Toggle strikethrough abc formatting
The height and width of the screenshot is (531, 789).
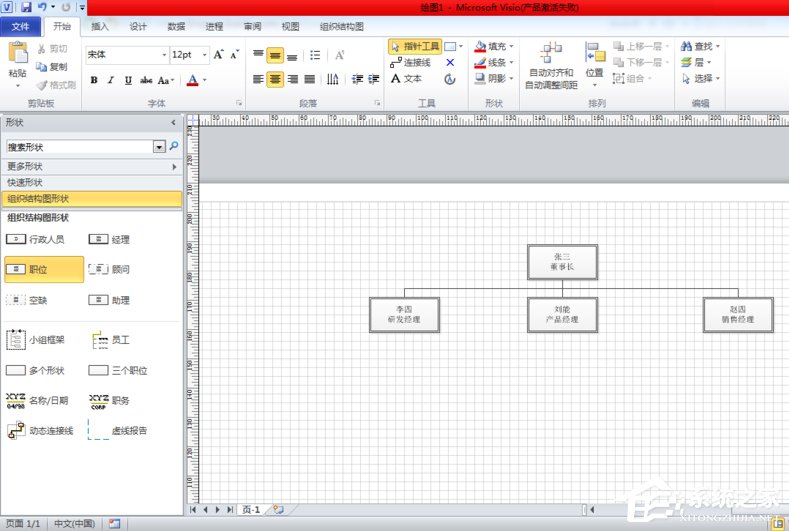tap(146, 80)
